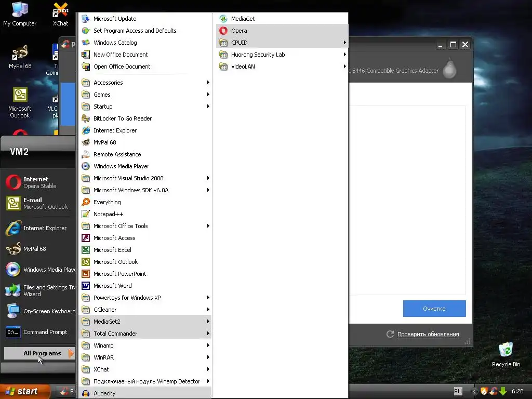
Task: Click the Internet Explorer Start menu item
Action: pyautogui.click(x=40, y=228)
